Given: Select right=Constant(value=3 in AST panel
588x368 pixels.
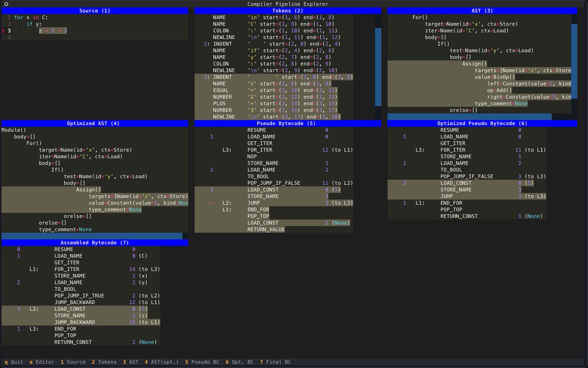Looking at the screenshot, I should (x=529, y=97).
